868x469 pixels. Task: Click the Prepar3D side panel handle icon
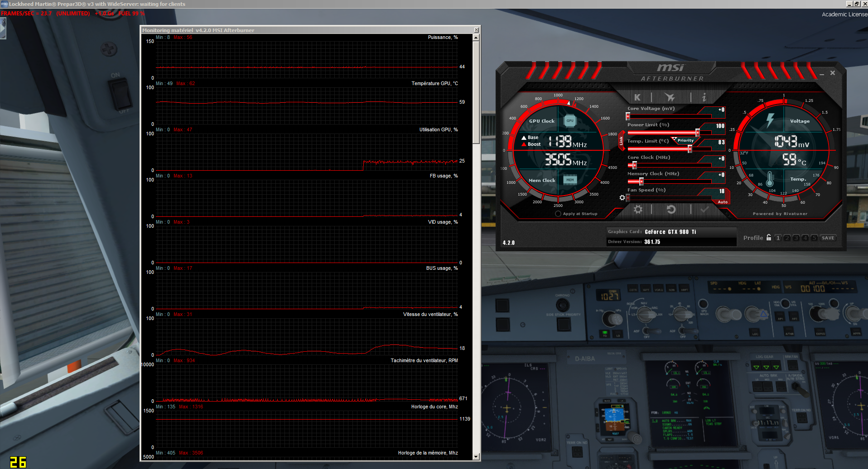coord(3,29)
